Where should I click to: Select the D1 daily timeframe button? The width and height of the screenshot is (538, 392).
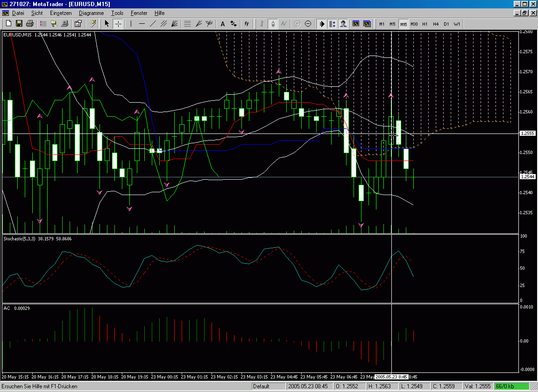(x=446, y=24)
